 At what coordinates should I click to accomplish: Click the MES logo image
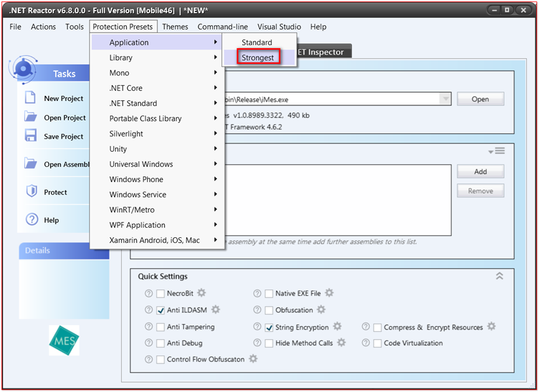(64, 341)
